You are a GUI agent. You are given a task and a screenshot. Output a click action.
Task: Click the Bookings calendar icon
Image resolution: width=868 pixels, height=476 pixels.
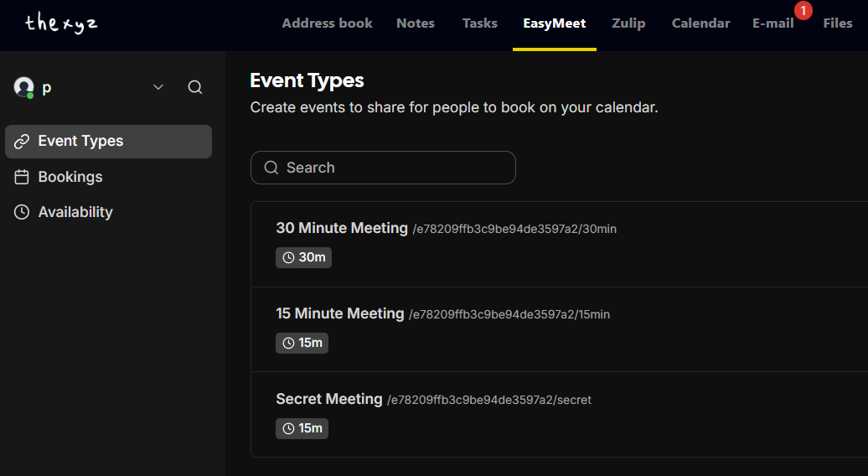click(x=22, y=177)
